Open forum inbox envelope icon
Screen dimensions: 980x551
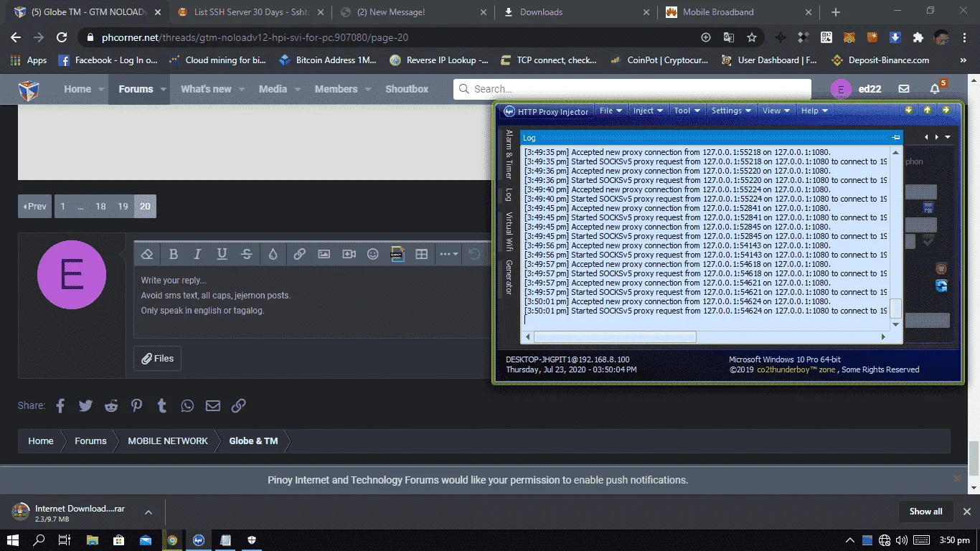coord(904,89)
